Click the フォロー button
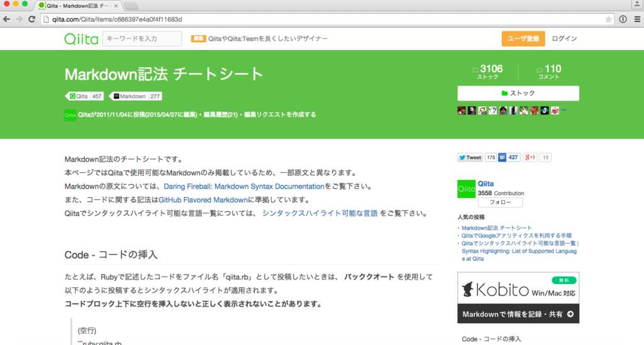The width and height of the screenshot is (644, 345). pyautogui.click(x=500, y=202)
